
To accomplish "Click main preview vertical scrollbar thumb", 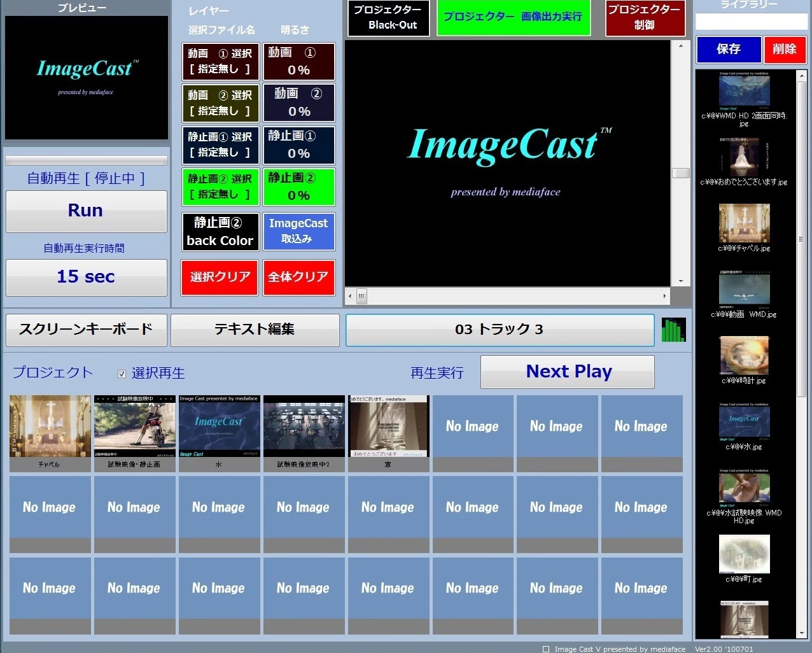I will 681,173.
